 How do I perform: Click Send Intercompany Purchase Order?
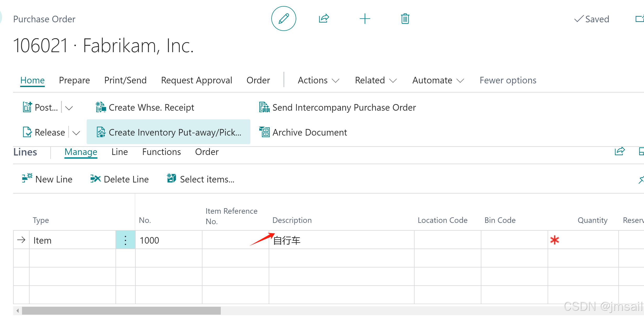[x=337, y=108]
